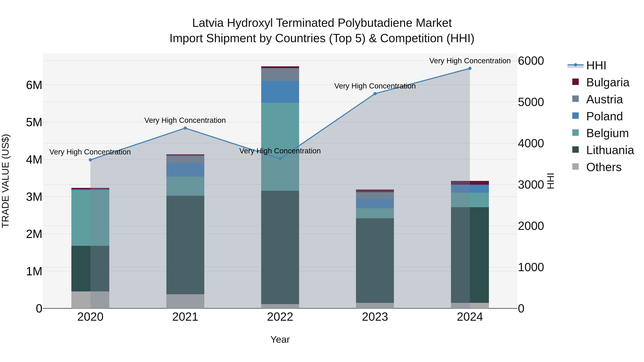Click the 6M left axis tick label
This screenshot has height=362, width=644.
point(34,85)
